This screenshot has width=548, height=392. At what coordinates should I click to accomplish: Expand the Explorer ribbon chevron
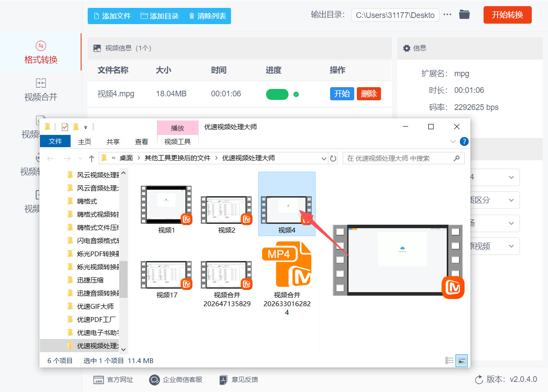(x=453, y=141)
